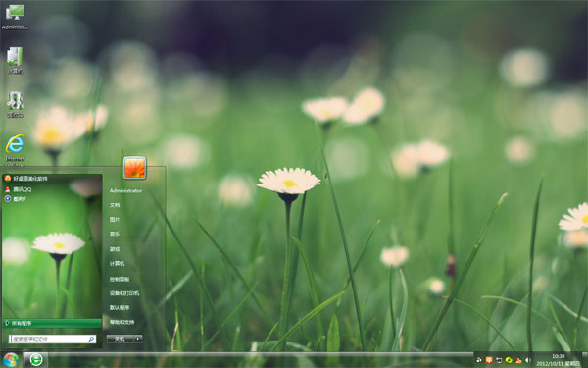Open 文档 in the Start menu
This screenshot has width=588, height=368.
tap(115, 205)
